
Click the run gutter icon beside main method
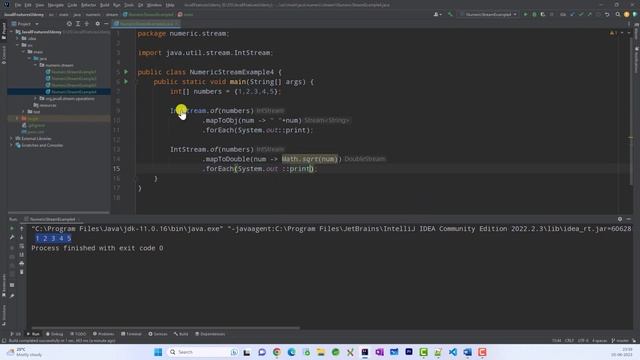[x=126, y=82]
